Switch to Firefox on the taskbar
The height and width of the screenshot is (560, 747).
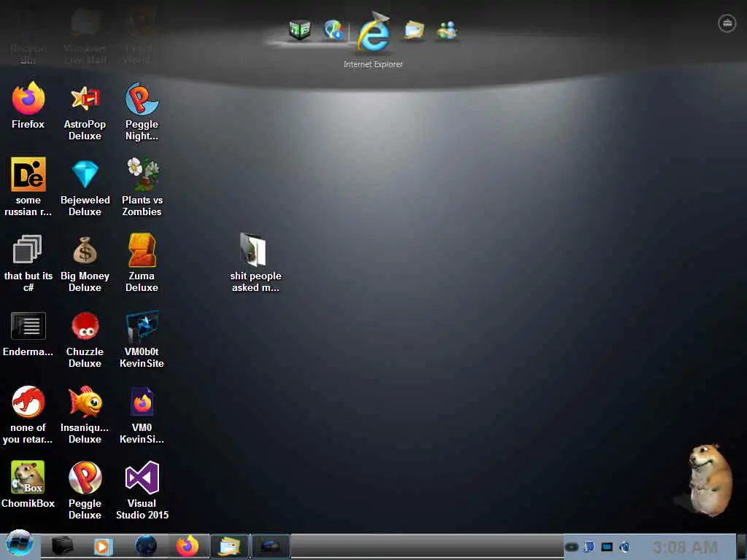click(x=187, y=545)
